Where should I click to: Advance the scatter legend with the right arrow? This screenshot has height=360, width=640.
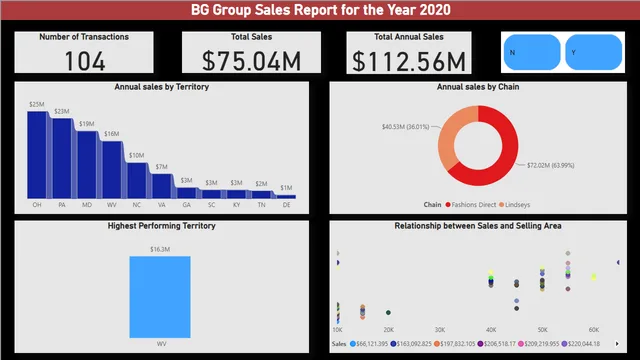pos(617,344)
